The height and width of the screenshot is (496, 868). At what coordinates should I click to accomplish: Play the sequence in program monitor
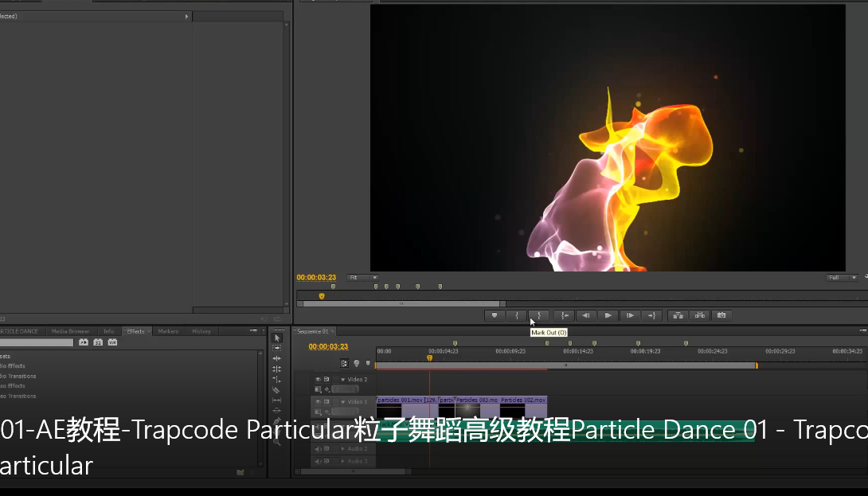point(608,315)
